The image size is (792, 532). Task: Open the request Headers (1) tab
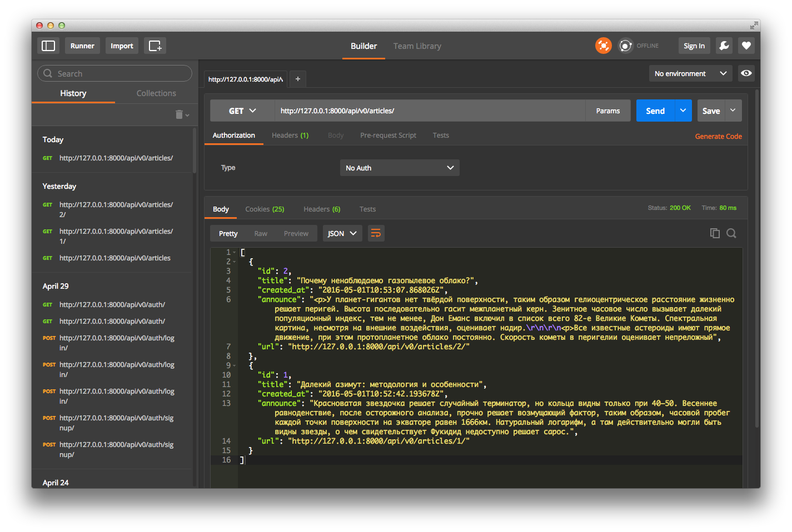(x=290, y=135)
